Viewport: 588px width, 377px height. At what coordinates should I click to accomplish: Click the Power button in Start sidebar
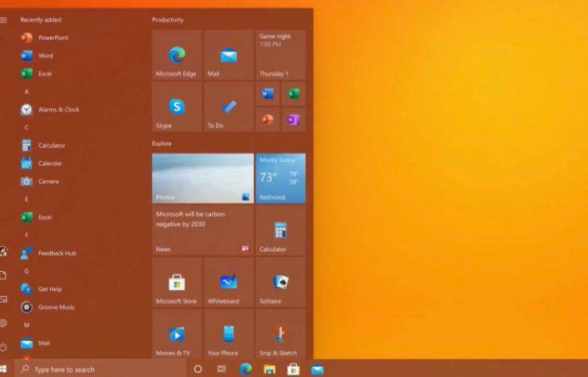tap(3, 347)
